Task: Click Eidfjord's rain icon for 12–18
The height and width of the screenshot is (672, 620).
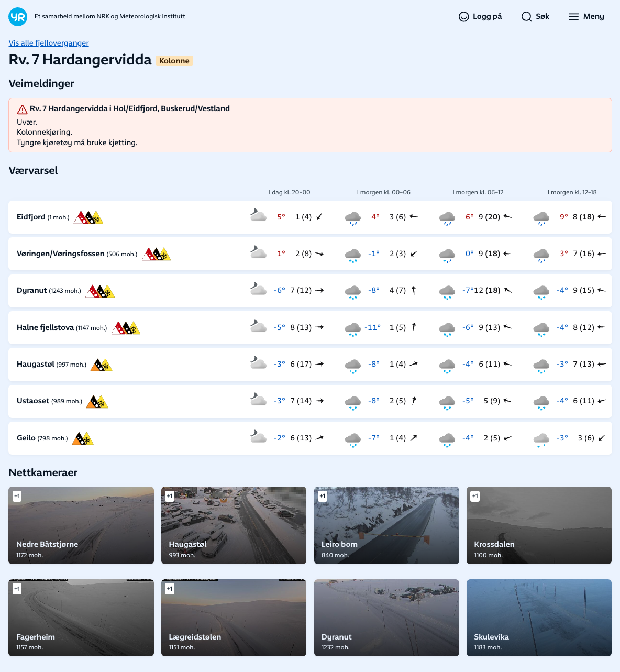Action: click(541, 218)
